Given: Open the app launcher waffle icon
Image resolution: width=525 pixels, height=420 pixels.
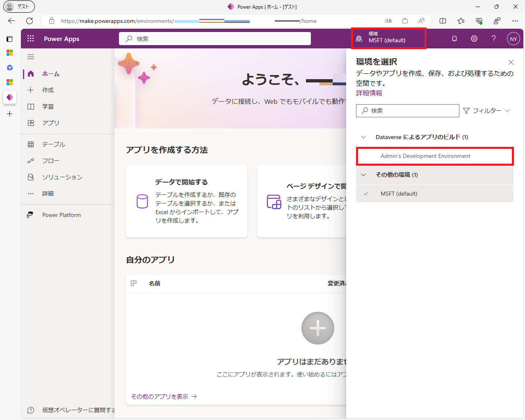Looking at the screenshot, I should [x=31, y=39].
